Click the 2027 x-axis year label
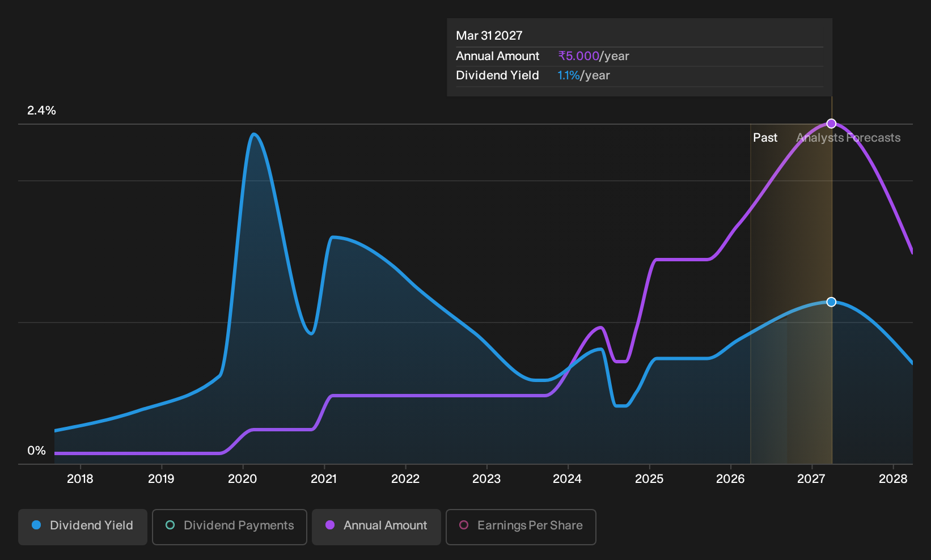 pos(811,479)
